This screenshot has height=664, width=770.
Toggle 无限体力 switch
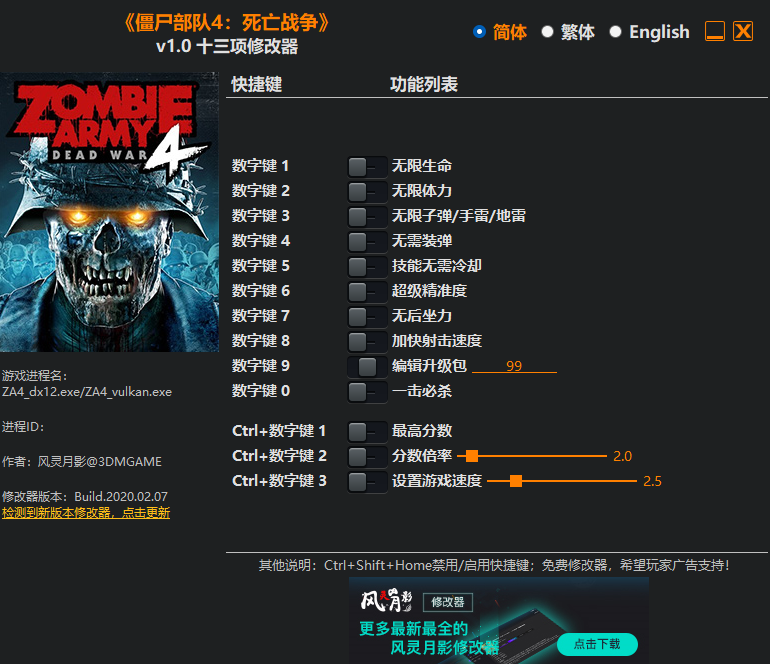(367, 192)
